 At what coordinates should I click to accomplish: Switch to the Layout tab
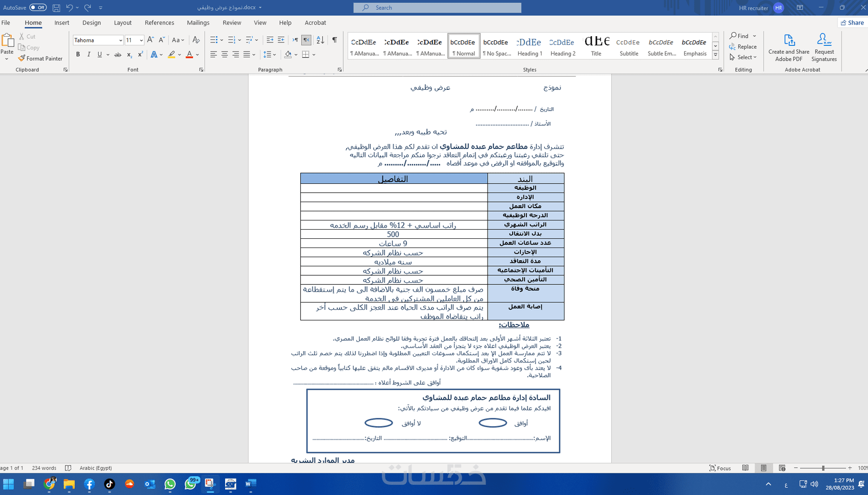point(123,22)
